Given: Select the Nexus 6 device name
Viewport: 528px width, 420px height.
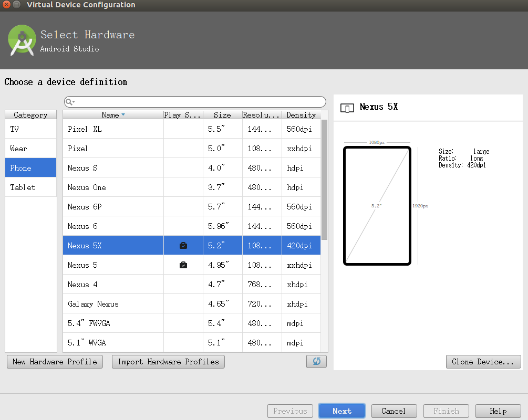Looking at the screenshot, I should (x=82, y=226).
